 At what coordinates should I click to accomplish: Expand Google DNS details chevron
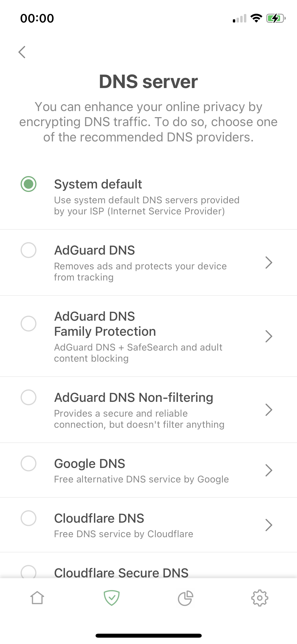[269, 470]
